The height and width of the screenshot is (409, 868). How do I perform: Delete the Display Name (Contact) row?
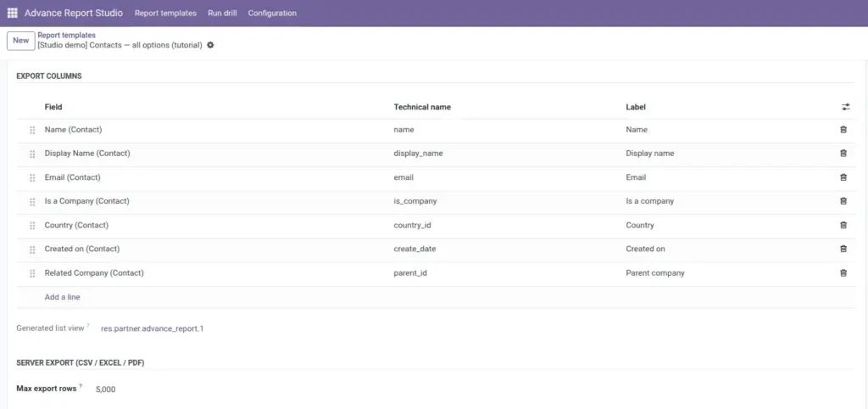click(843, 154)
